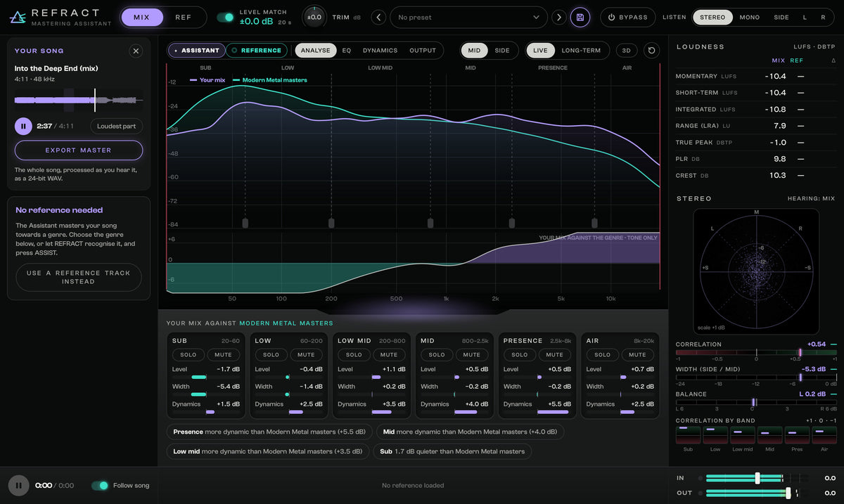Viewport: 844px width, 504px height.
Task: Solo the LOW band
Action: 271,355
